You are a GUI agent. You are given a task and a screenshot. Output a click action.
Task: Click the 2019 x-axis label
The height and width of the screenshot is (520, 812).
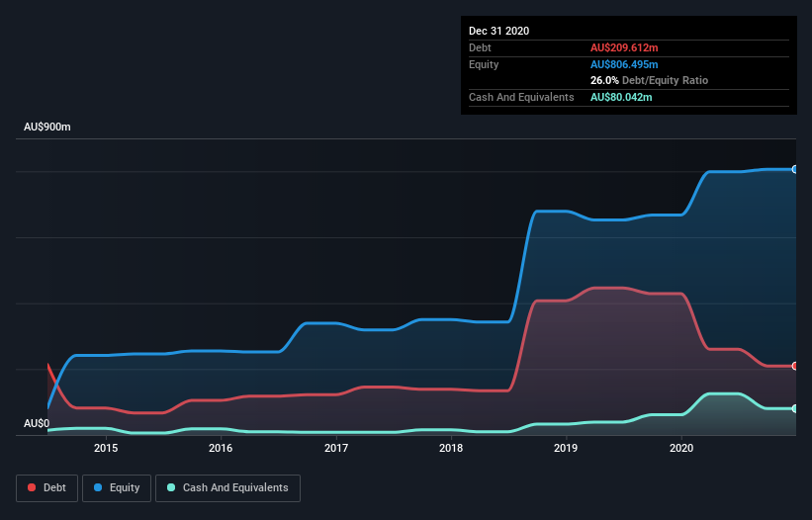coord(566,448)
